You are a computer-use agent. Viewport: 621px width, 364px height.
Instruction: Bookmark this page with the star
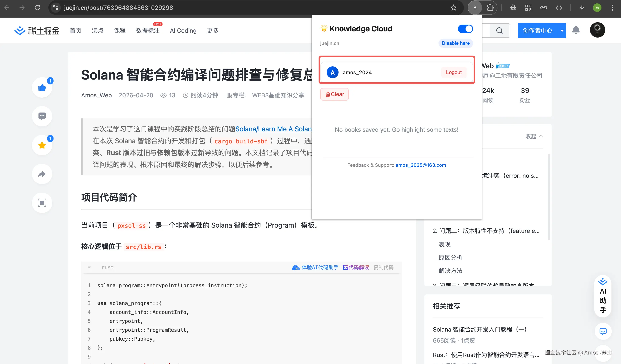(453, 8)
